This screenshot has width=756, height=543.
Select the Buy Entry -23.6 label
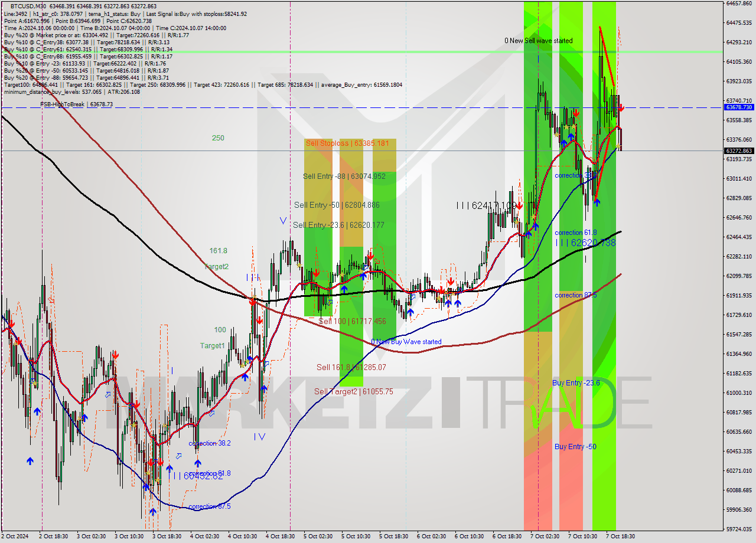(576, 383)
